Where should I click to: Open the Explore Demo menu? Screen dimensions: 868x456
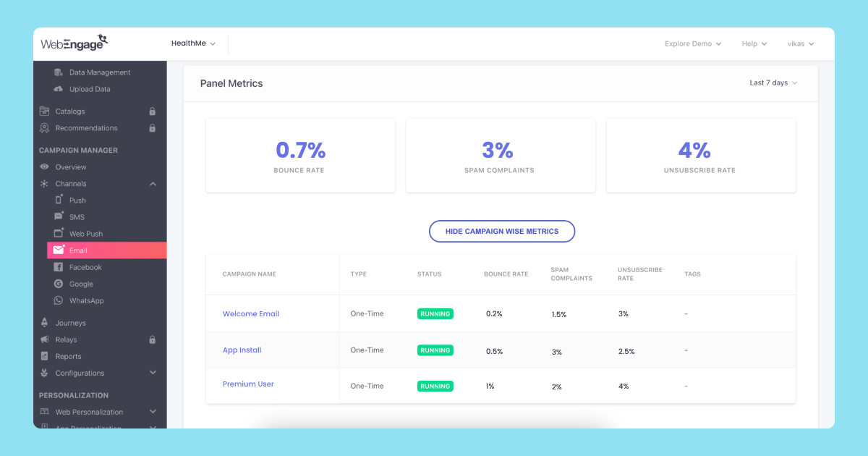pyautogui.click(x=692, y=43)
